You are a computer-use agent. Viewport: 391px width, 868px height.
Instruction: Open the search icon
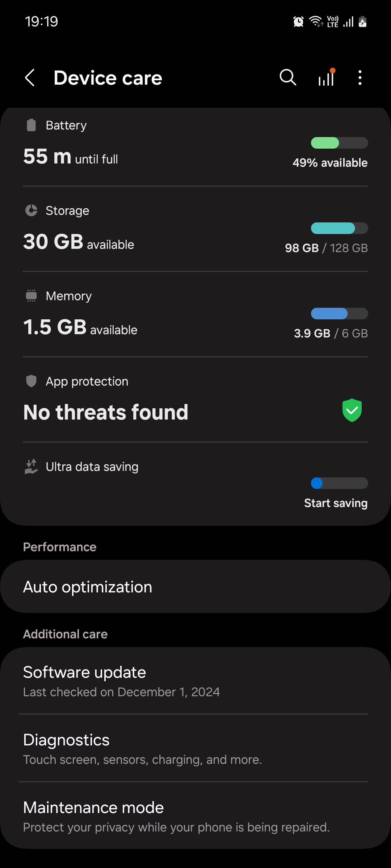(288, 77)
